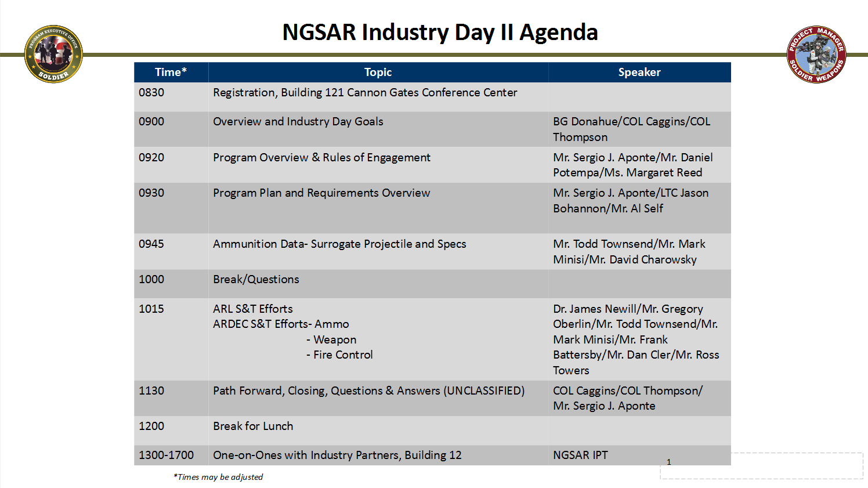Click Program Overview & Rules of Engagement
The width and height of the screenshot is (868, 488).
(321, 157)
